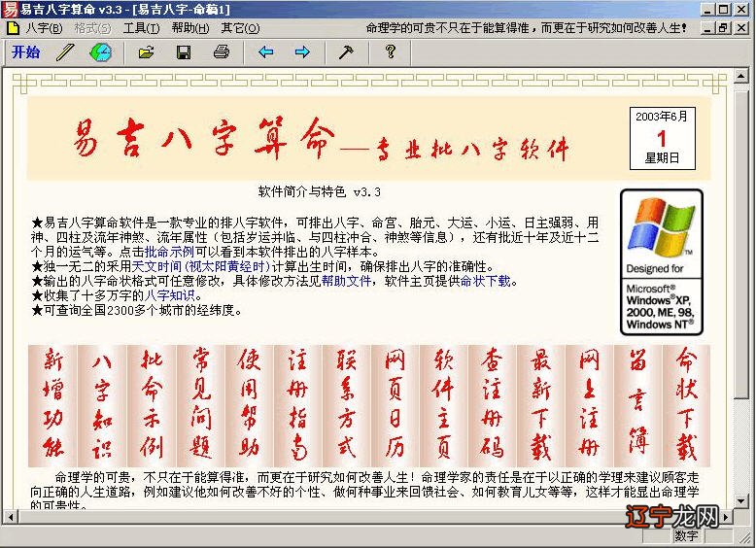The width and height of the screenshot is (756, 548).
Task: Click the 软件简介与特色 v3.3 heading
Action: tap(319, 191)
